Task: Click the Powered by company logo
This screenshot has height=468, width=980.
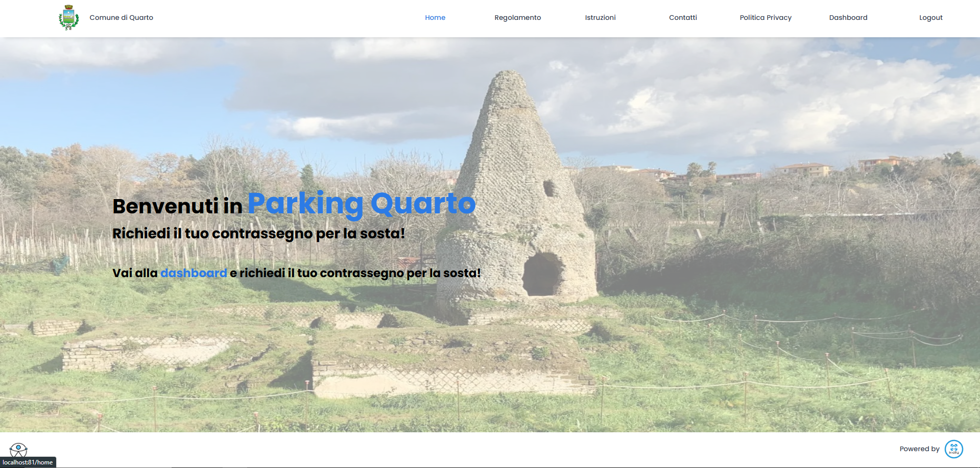Action: click(953, 449)
